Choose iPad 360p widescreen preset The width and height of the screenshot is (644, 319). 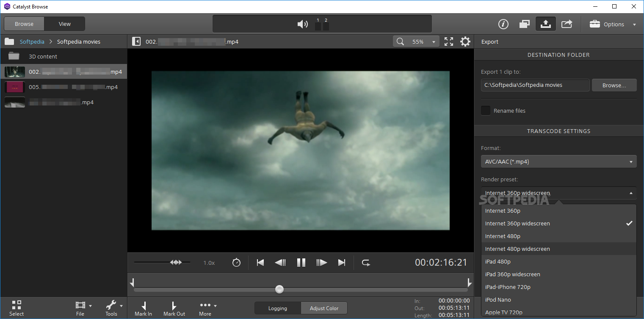pos(558,274)
